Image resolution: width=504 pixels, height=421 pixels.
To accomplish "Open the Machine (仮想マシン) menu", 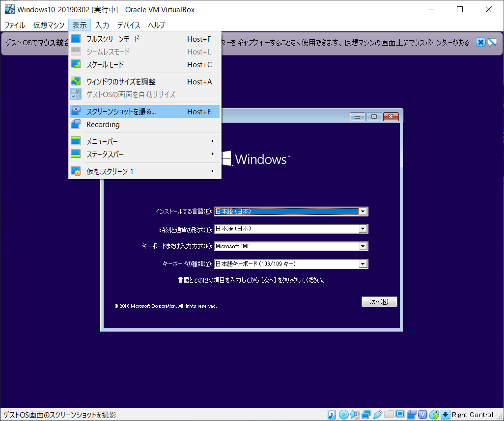I will point(49,25).
